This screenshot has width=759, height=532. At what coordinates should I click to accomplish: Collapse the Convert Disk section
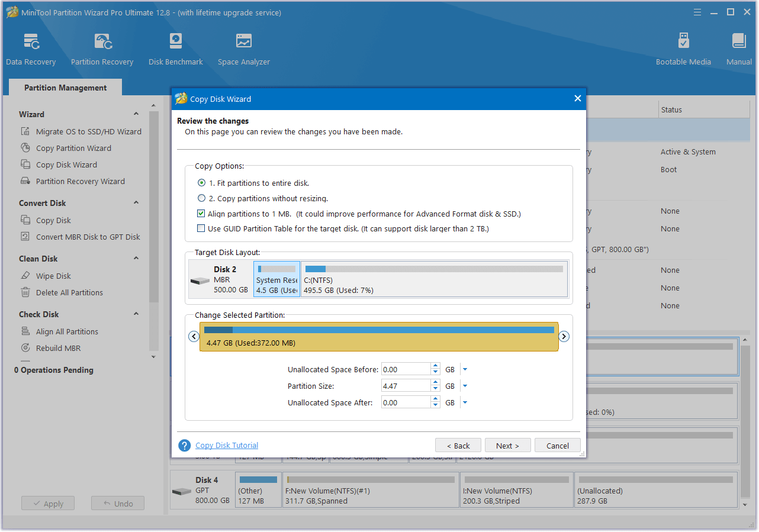click(136, 203)
